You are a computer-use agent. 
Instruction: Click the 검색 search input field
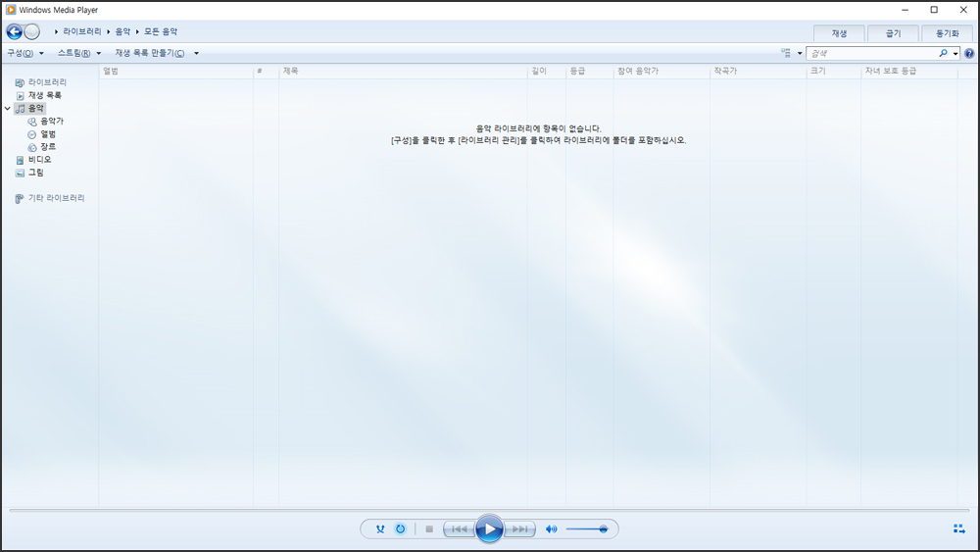click(x=872, y=54)
